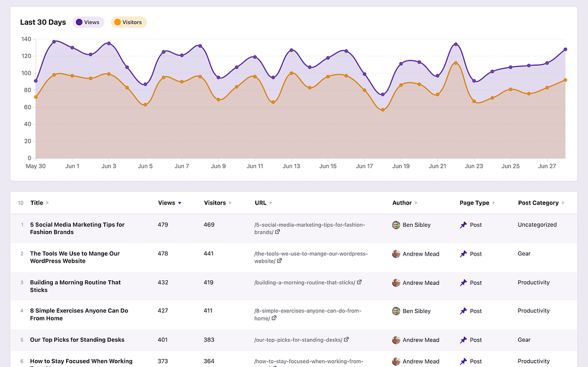Click the Author column sort arrow
Screen dimensions: 588x367
coord(415,203)
